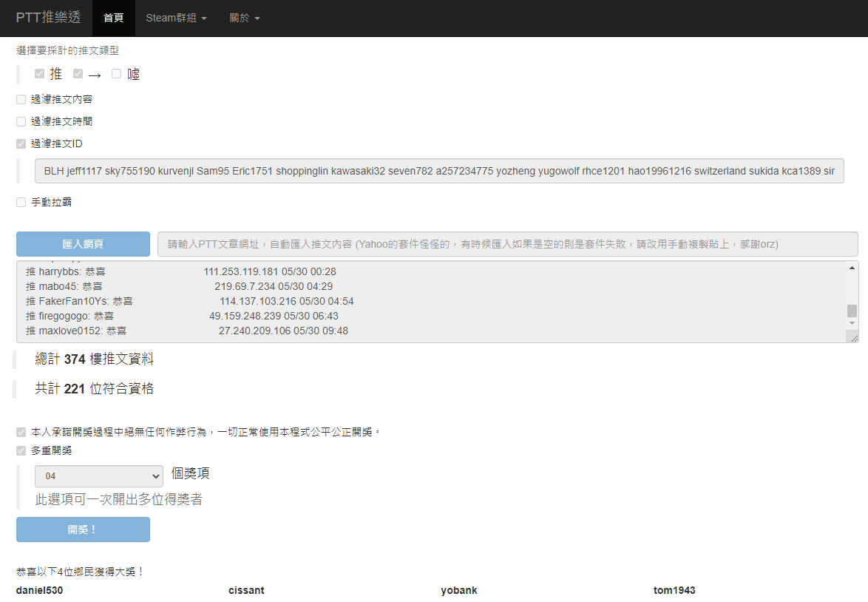Open the PTT推樂透 brand link
The width and height of the screenshot is (868, 602).
pyautogui.click(x=48, y=18)
